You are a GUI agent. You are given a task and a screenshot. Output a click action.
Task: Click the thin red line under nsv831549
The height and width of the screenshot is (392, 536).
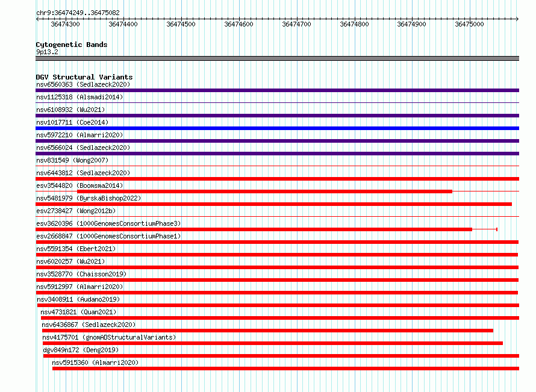(x=277, y=166)
